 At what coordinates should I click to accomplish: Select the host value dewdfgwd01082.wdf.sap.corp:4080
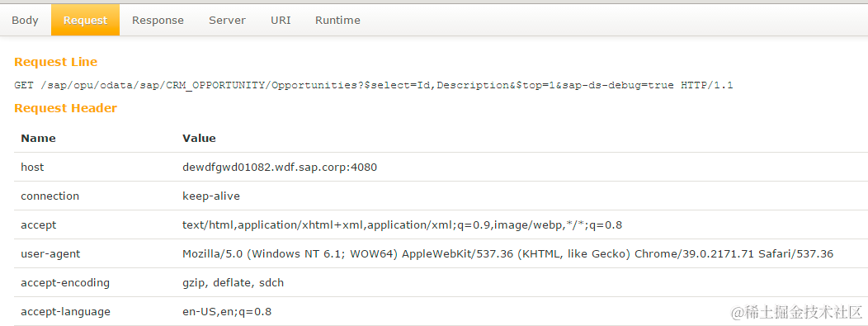pyautogui.click(x=280, y=167)
